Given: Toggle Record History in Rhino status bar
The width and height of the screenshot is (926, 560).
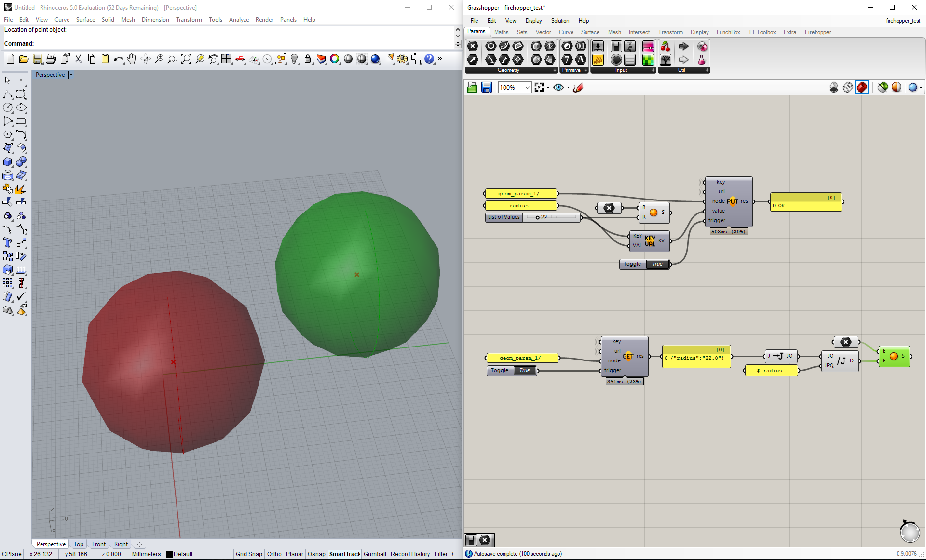Looking at the screenshot, I should (410, 554).
